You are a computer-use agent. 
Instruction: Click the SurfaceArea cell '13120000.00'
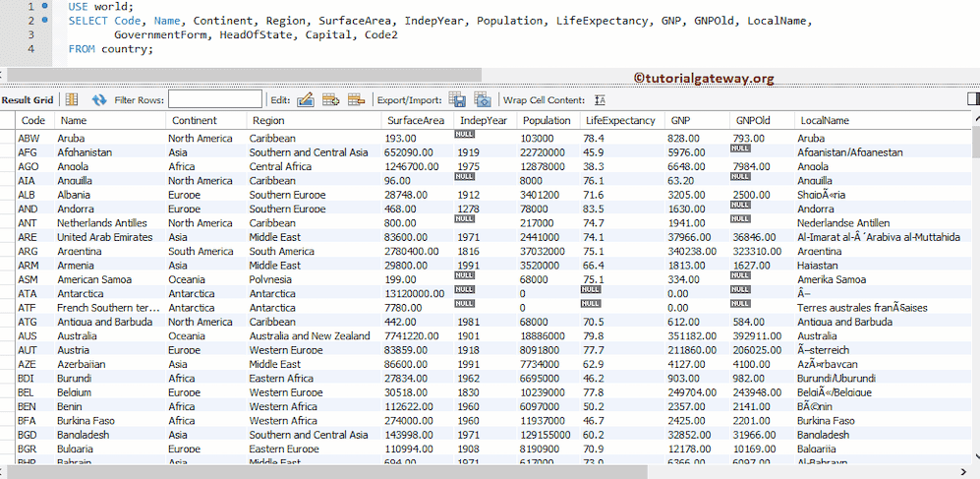[417, 293]
